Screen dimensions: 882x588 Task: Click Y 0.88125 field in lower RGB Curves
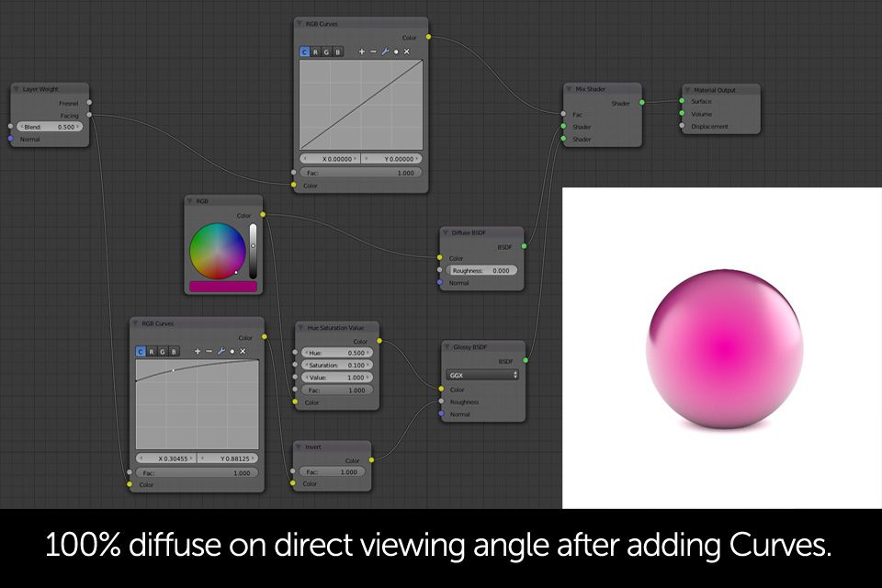(x=228, y=458)
